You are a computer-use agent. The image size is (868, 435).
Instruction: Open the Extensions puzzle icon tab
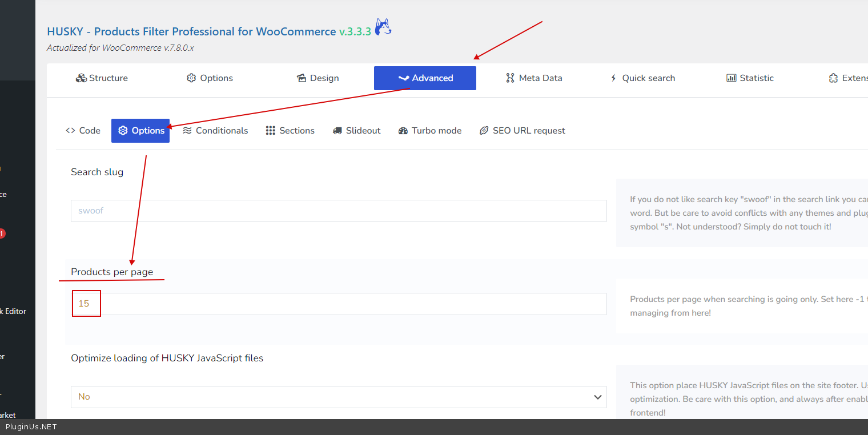[833, 78]
